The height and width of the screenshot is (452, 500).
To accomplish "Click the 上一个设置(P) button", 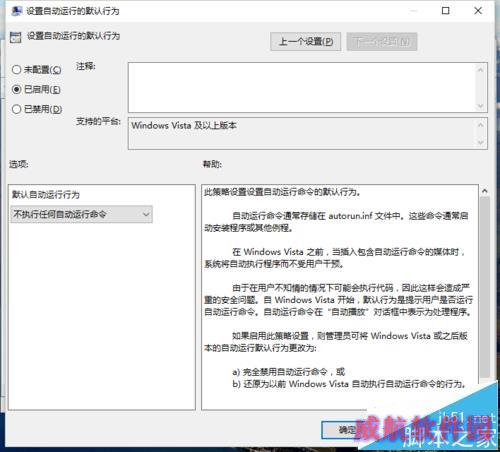I will (x=306, y=42).
